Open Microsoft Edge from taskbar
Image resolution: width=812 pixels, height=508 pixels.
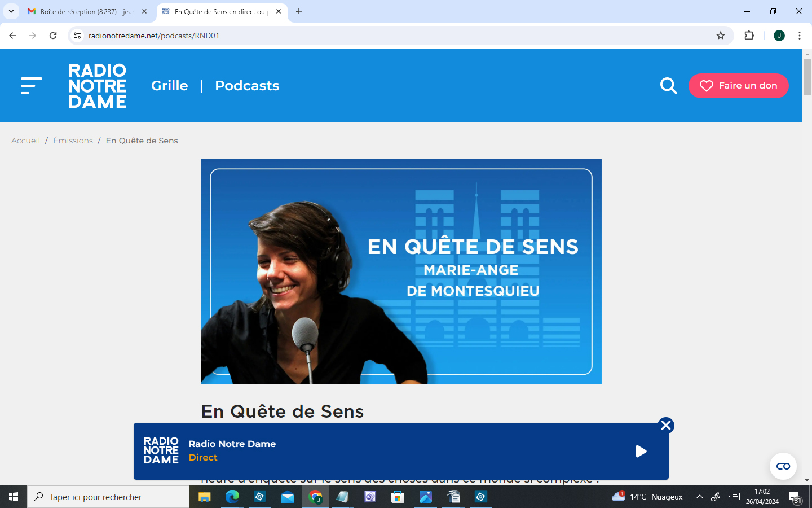(232, 497)
